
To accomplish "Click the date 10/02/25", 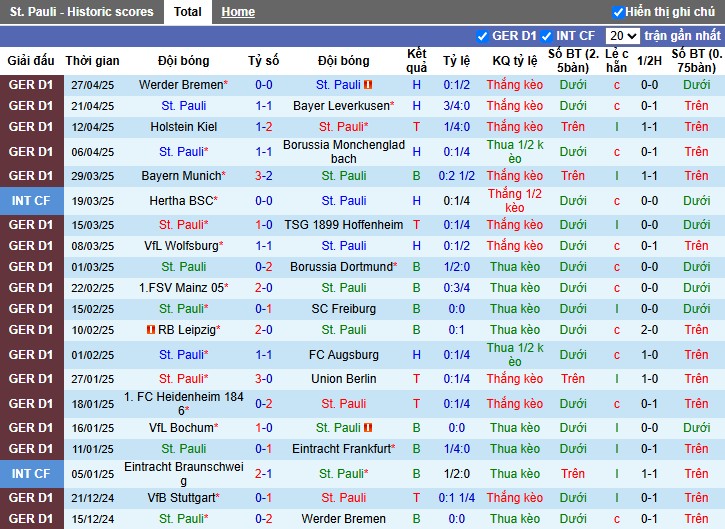I will click(x=92, y=330).
